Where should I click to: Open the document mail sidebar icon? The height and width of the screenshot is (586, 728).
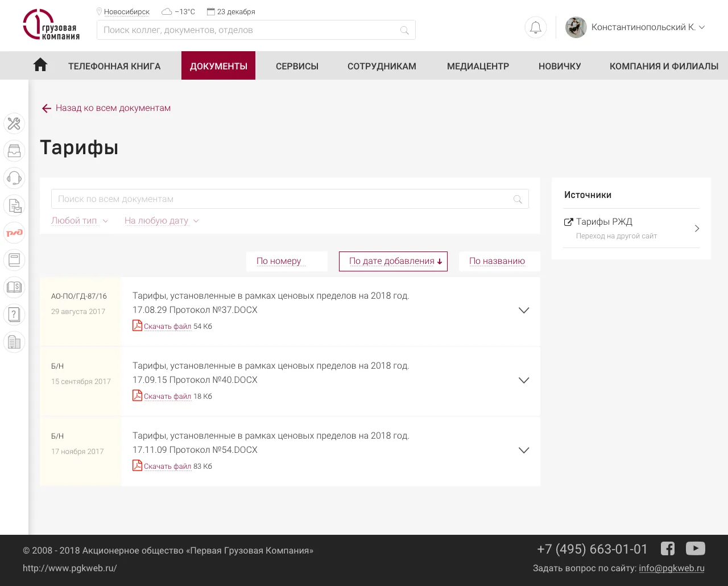click(14, 205)
